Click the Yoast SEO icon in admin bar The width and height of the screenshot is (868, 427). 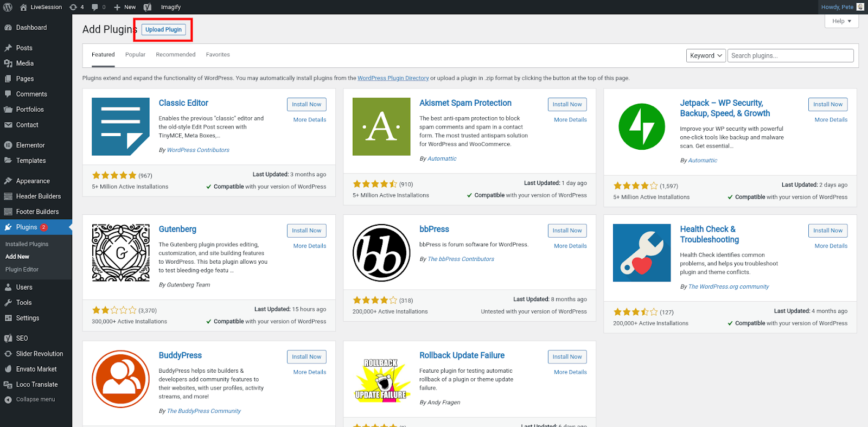[148, 7]
